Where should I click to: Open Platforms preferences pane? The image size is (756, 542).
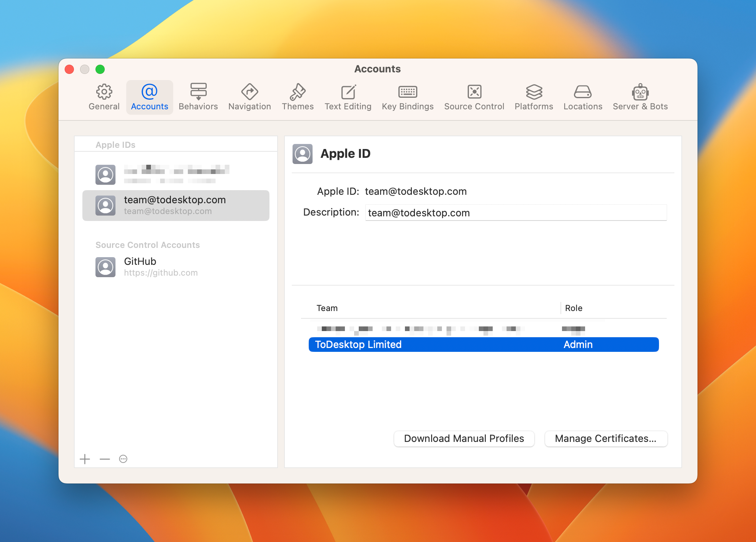(x=534, y=97)
